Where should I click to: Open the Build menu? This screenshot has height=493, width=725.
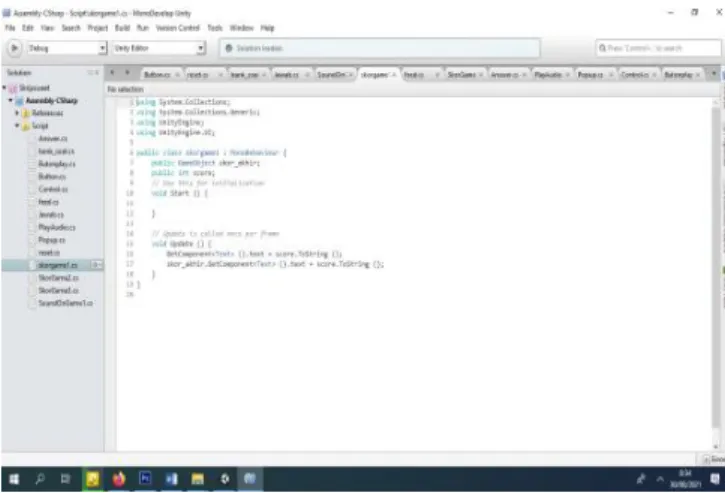(122, 28)
